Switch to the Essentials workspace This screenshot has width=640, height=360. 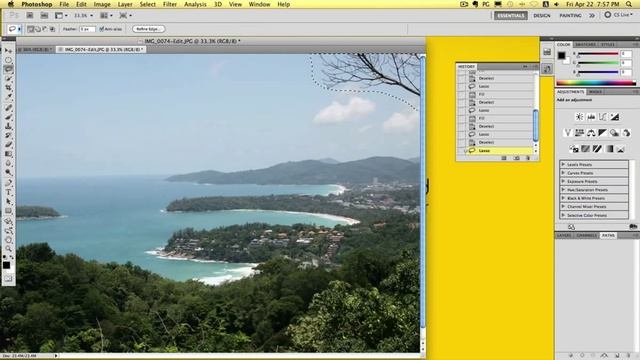coord(511,16)
